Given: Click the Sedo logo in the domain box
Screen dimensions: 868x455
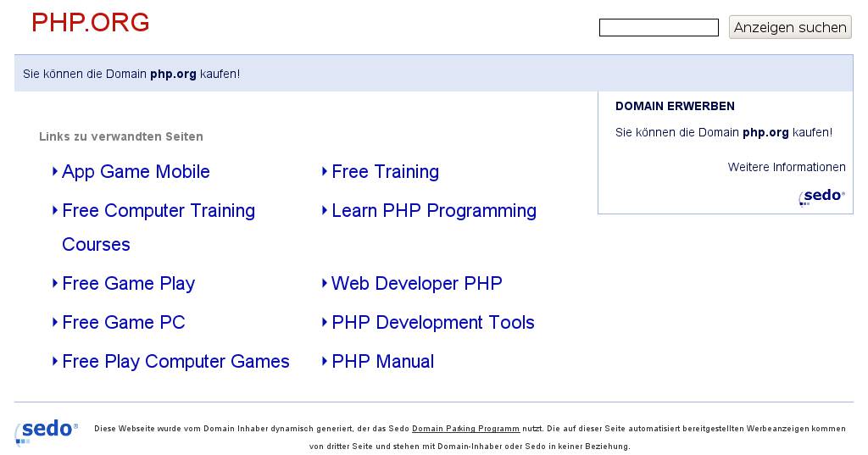Looking at the screenshot, I should pos(821,197).
